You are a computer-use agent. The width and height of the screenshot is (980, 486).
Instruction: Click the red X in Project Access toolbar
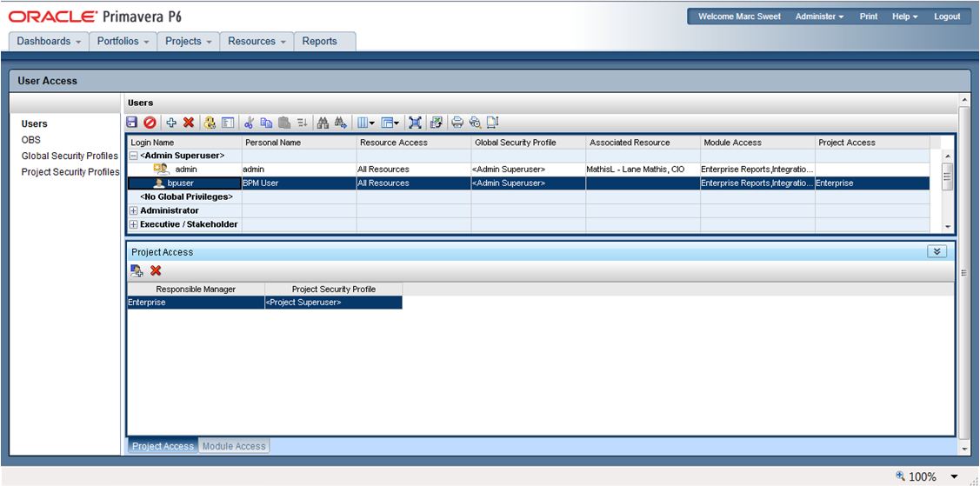[x=156, y=270]
